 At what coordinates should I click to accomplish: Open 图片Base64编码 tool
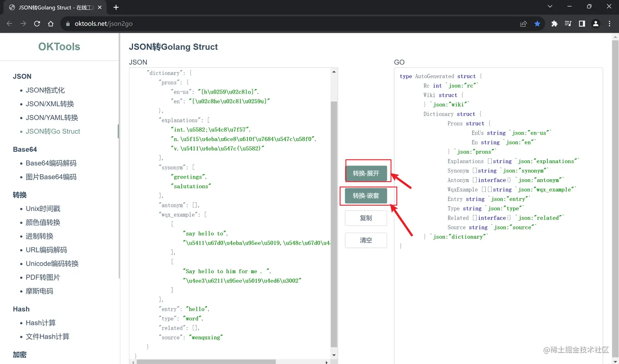coord(51,177)
